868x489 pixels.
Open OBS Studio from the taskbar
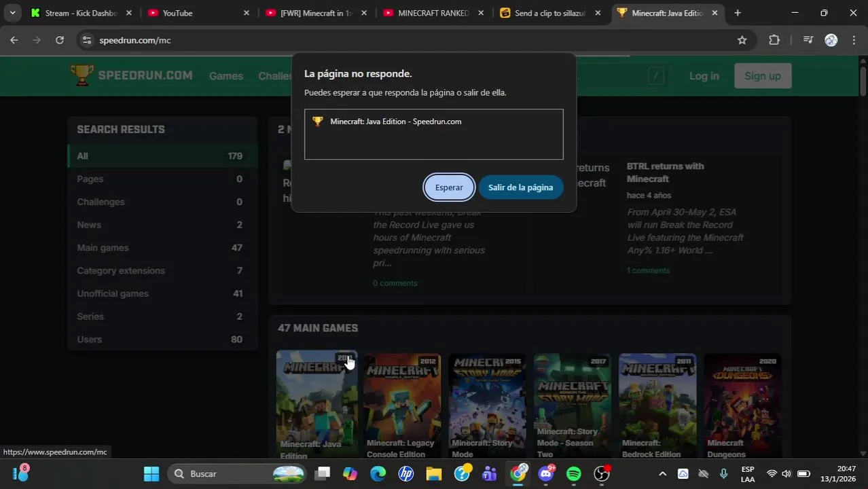click(x=602, y=473)
